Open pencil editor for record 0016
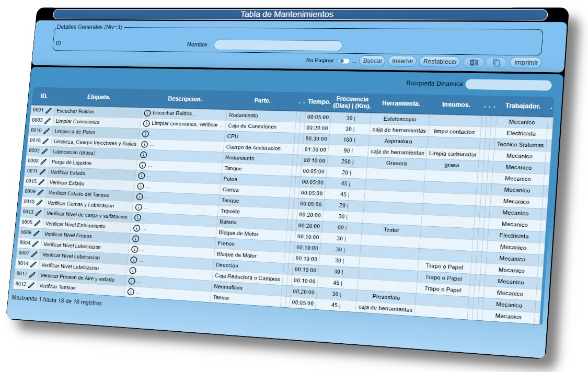Viewport: 588px width, 372px height. tap(45, 141)
